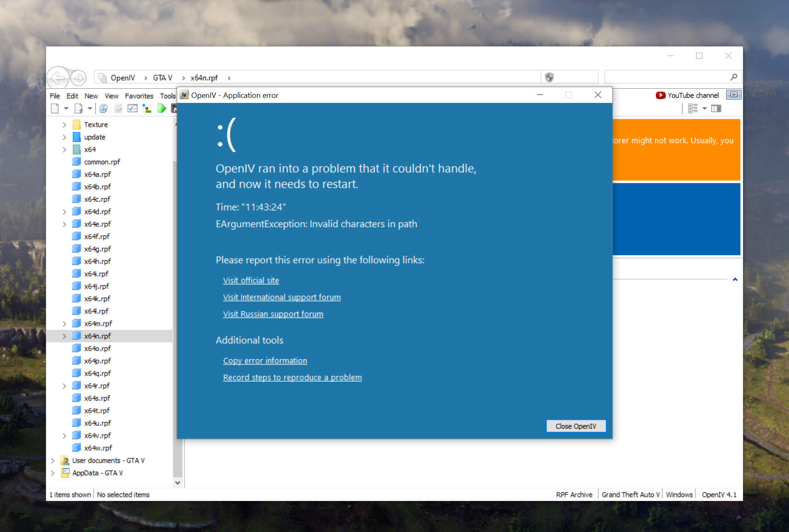The height and width of the screenshot is (532, 789).
Task: Expand the User documents - GTA V node
Action: [53, 460]
